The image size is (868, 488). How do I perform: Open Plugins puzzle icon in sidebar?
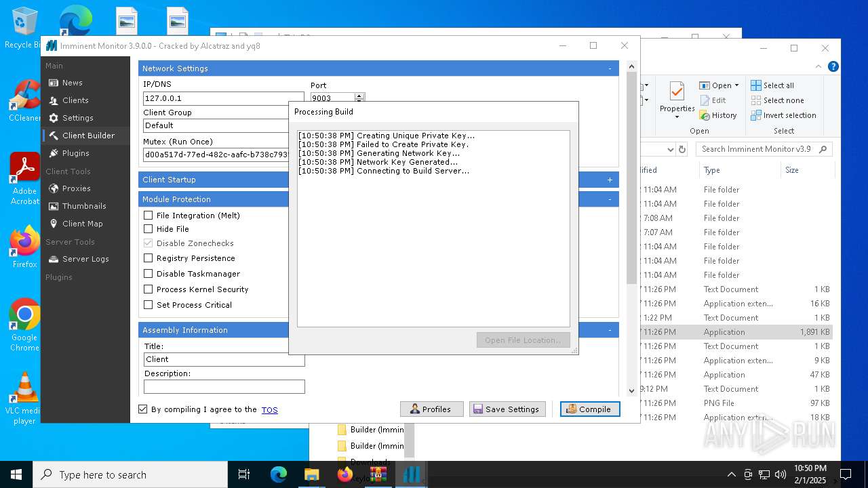coord(54,153)
